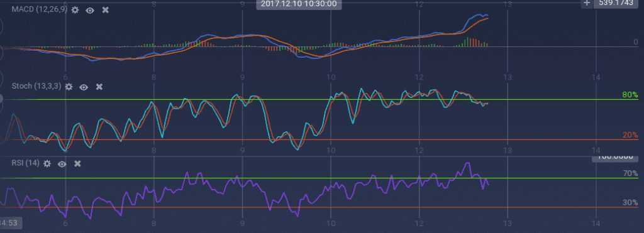Click the 2017.12.10 10:30:00 date label
644x233 pixels.
pos(299,4)
